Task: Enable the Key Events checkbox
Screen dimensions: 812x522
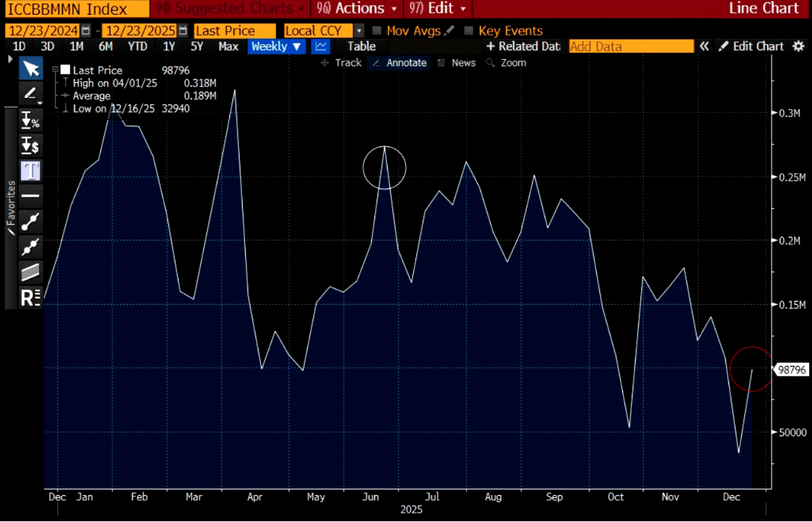Action: 468,31
